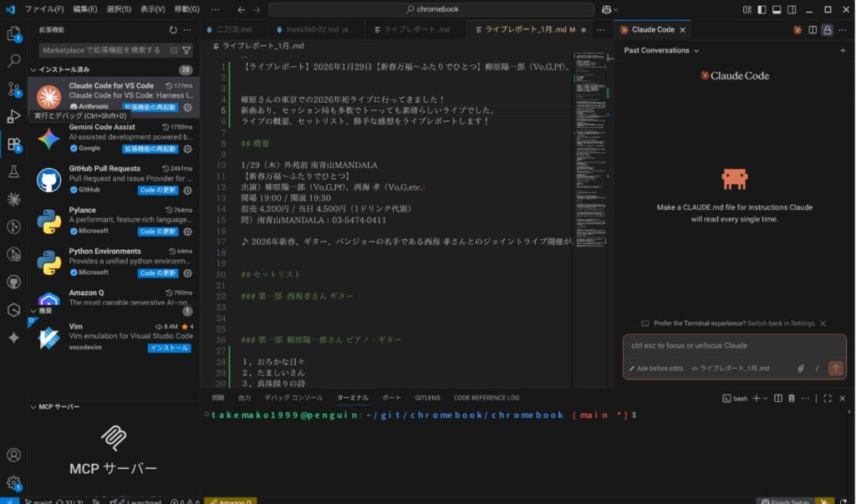The height and width of the screenshot is (504, 856).
Task: Toggle the bottom panel layout button
Action: pyautogui.click(x=777, y=9)
